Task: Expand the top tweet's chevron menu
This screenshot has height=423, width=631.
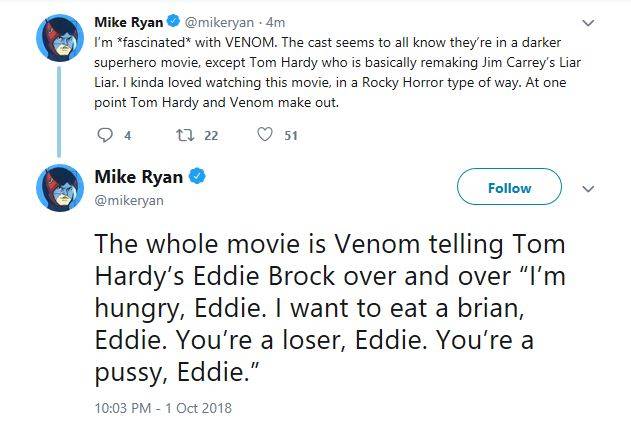Action: point(589,22)
